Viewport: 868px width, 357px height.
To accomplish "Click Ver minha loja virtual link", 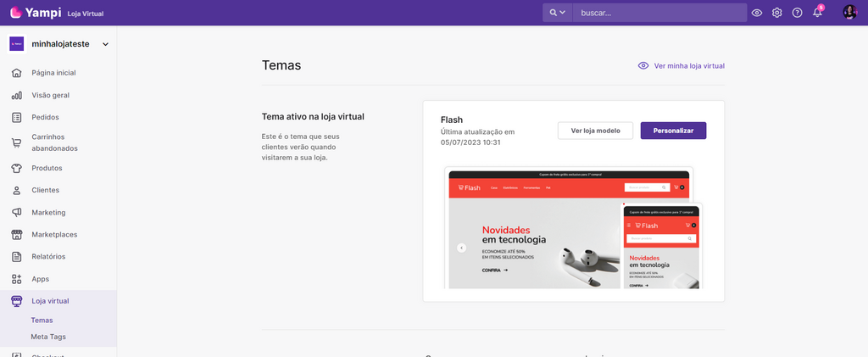I will [x=689, y=66].
